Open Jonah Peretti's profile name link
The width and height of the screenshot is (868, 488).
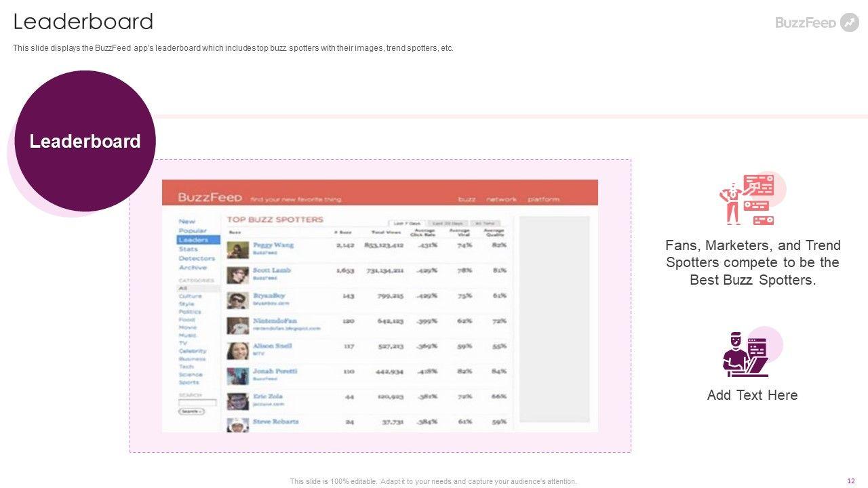pos(275,371)
